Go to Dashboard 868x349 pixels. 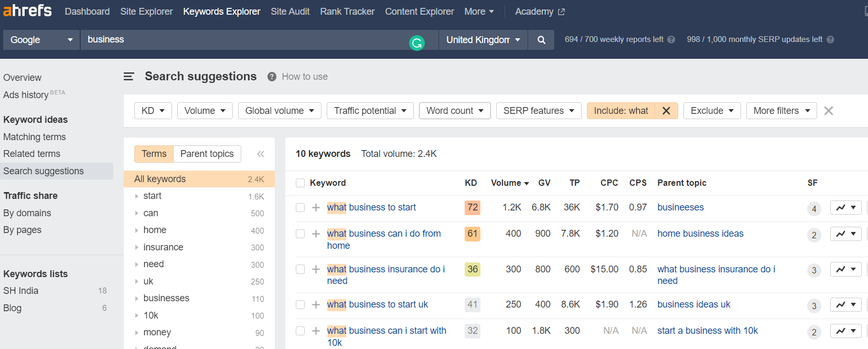(x=87, y=12)
